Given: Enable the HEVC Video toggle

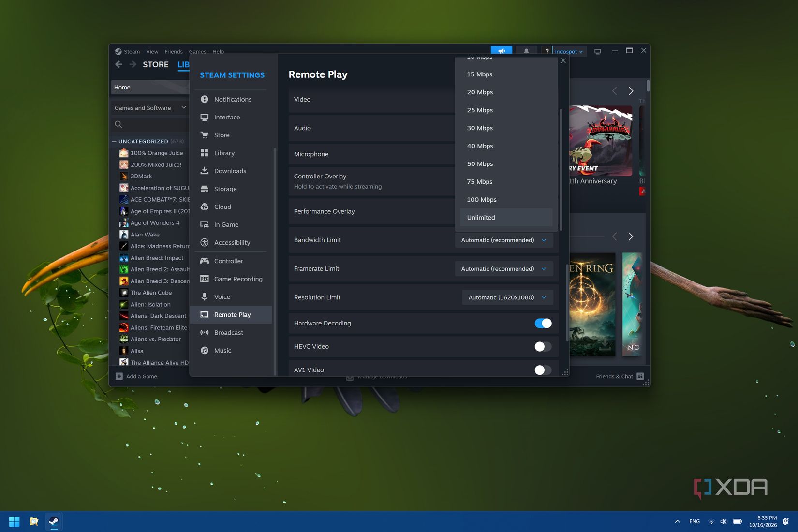Looking at the screenshot, I should click(543, 346).
